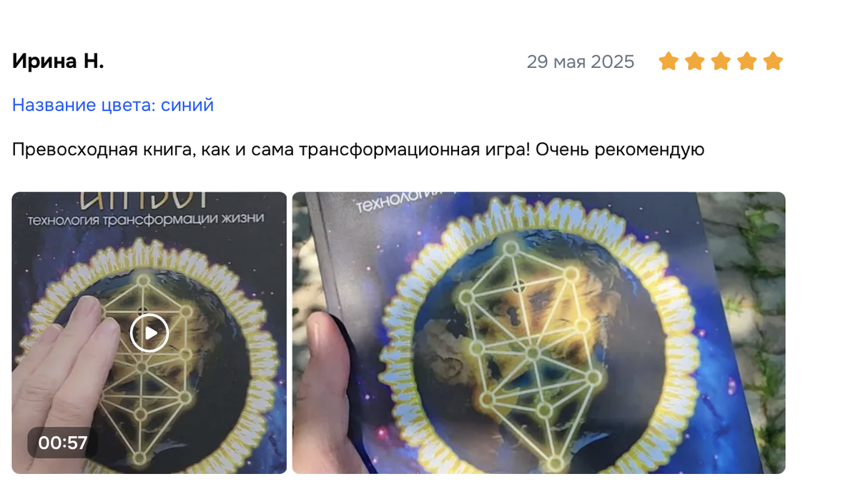Viewport: 858px width, 504px height.
Task: Open the book cover photo thumbnail
Action: tap(538, 332)
